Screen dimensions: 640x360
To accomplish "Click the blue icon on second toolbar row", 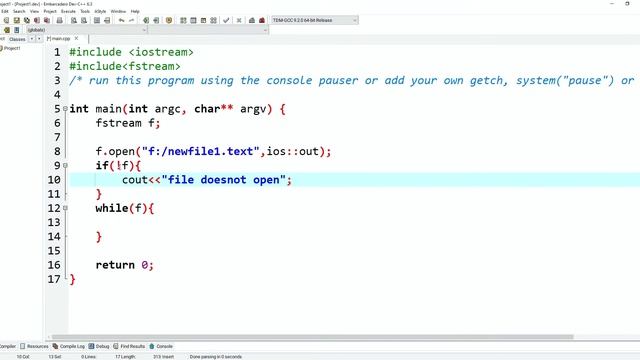I will pos(17,30).
